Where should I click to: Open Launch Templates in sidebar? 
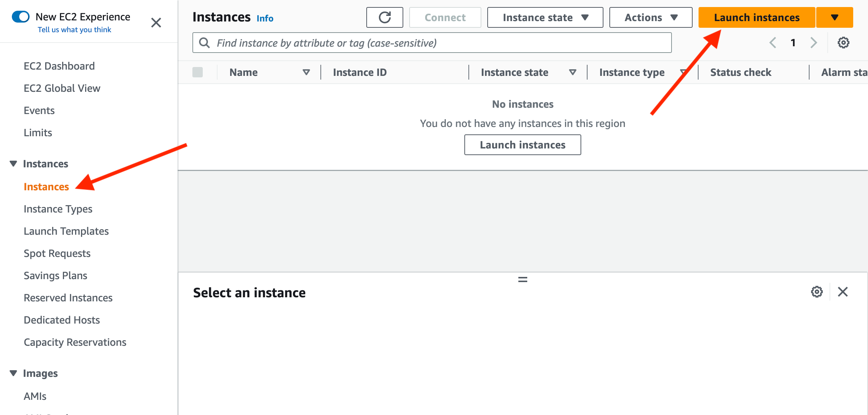click(x=66, y=231)
